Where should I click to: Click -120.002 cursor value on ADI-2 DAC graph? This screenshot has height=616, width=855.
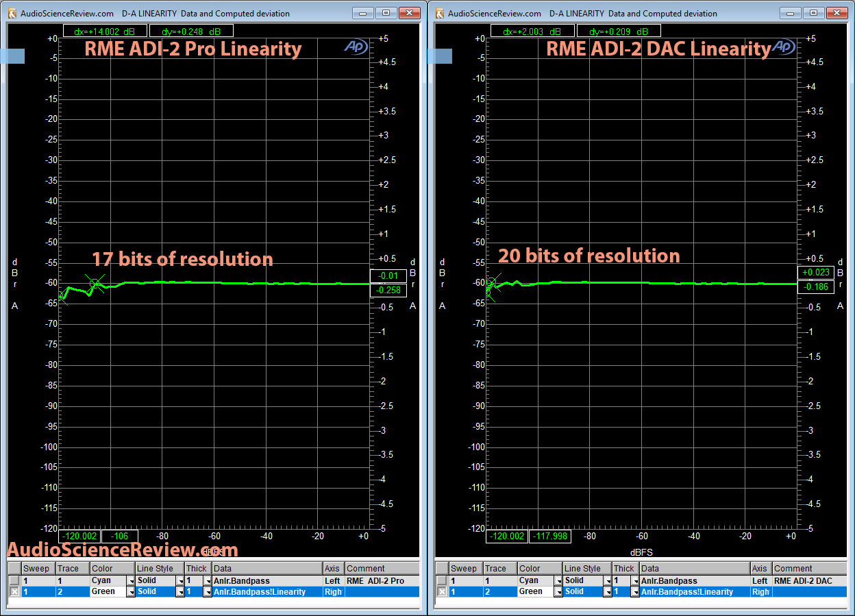(508, 537)
